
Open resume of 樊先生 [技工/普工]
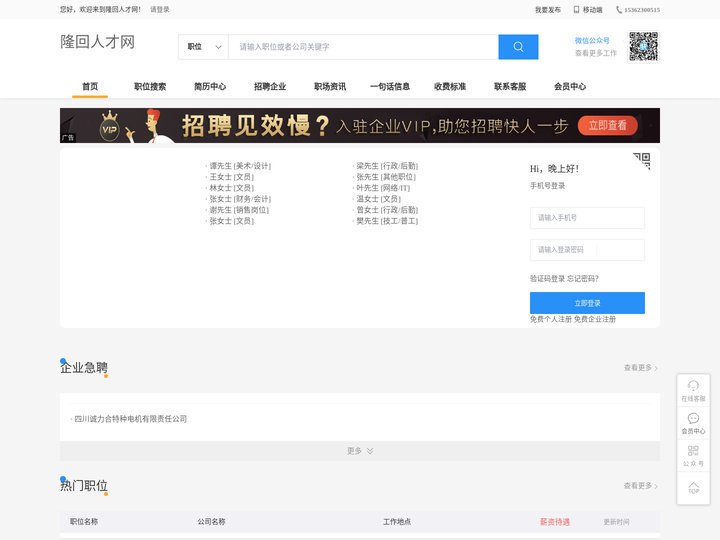tap(387, 221)
